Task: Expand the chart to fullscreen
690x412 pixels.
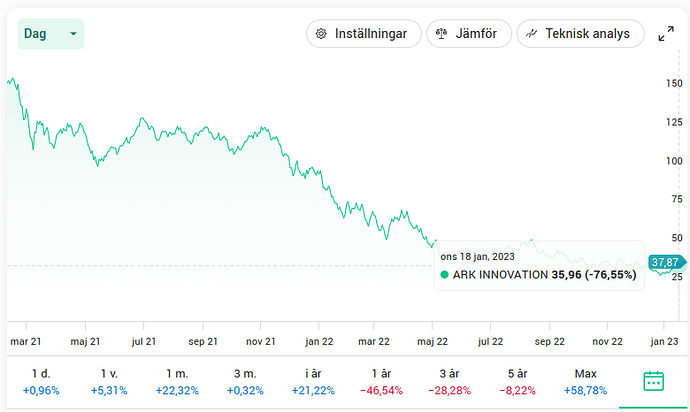Action: point(666,34)
